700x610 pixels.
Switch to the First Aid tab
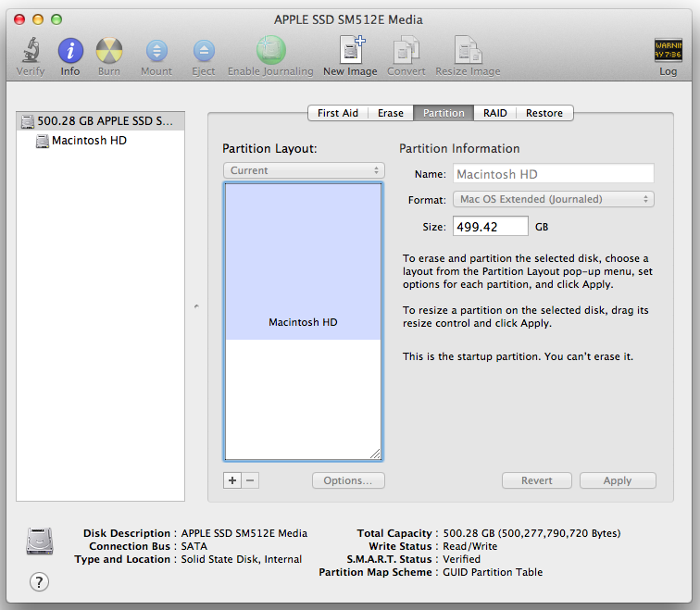click(x=337, y=113)
